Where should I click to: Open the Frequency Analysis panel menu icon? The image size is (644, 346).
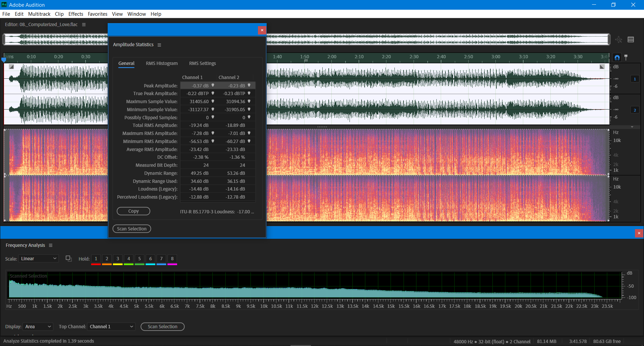51,245
